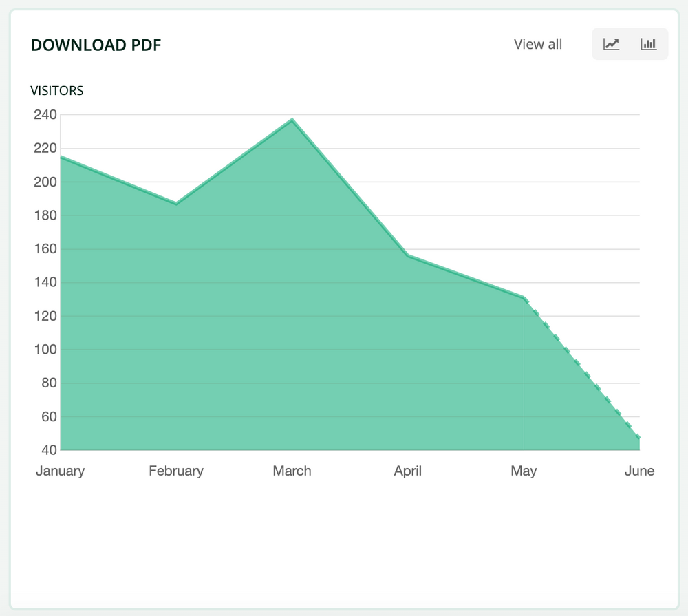Viewport: 688px width, 616px height.
Task: Click the May data point marker
Action: [x=524, y=297]
